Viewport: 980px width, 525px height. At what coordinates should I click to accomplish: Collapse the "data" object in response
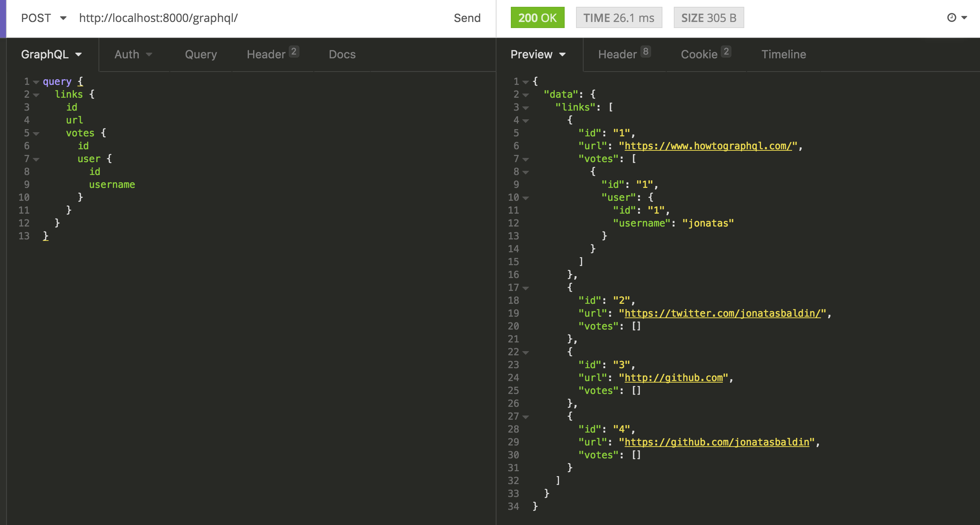(x=525, y=95)
